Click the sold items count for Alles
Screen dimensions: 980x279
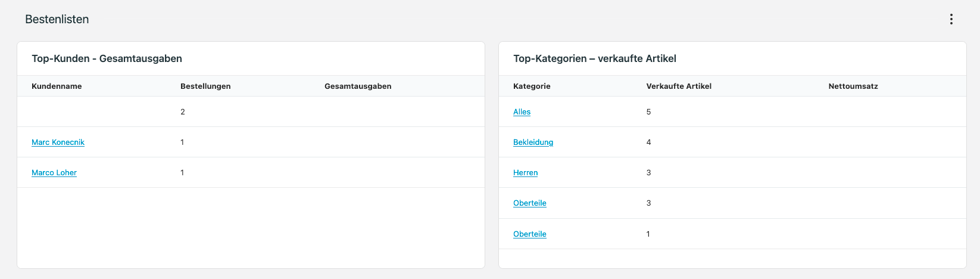pos(648,112)
